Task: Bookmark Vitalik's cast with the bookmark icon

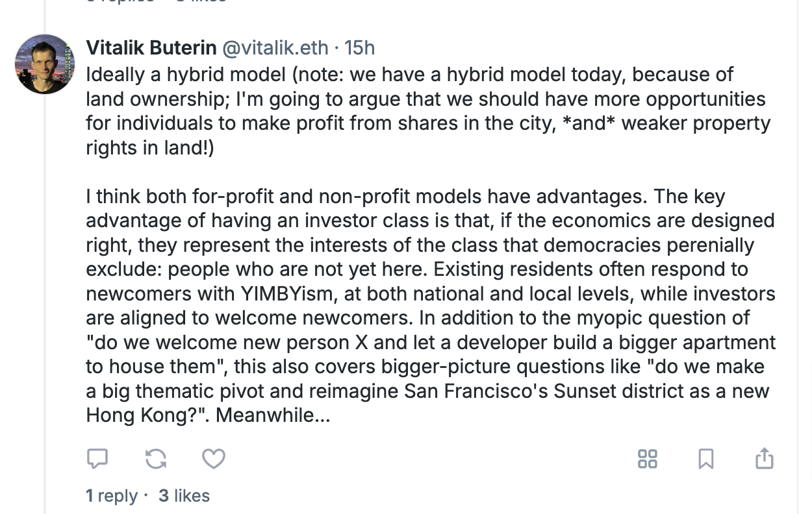Action: [706, 459]
